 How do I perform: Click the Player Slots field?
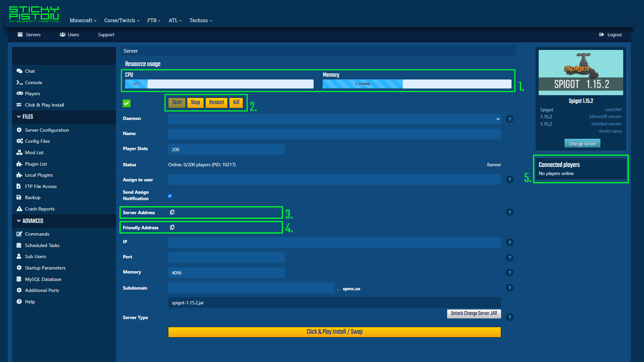(x=226, y=149)
